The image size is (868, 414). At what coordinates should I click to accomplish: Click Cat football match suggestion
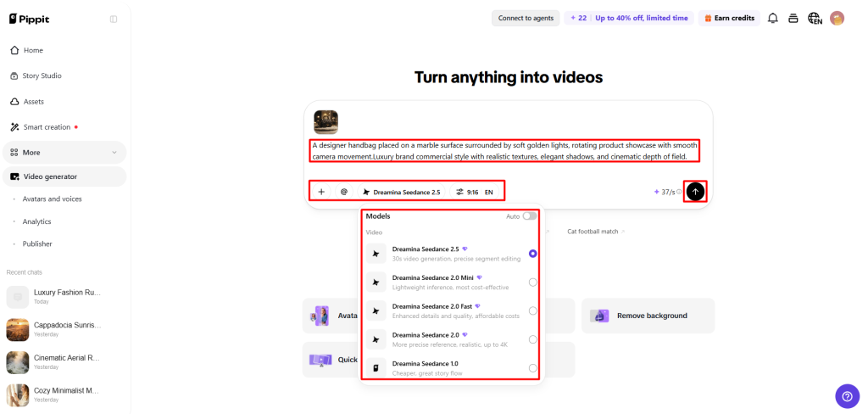click(596, 232)
